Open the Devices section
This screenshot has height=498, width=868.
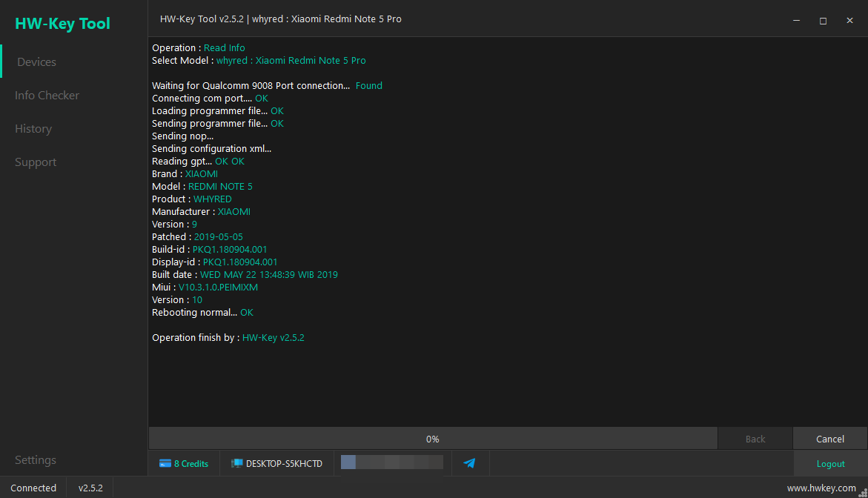click(36, 62)
